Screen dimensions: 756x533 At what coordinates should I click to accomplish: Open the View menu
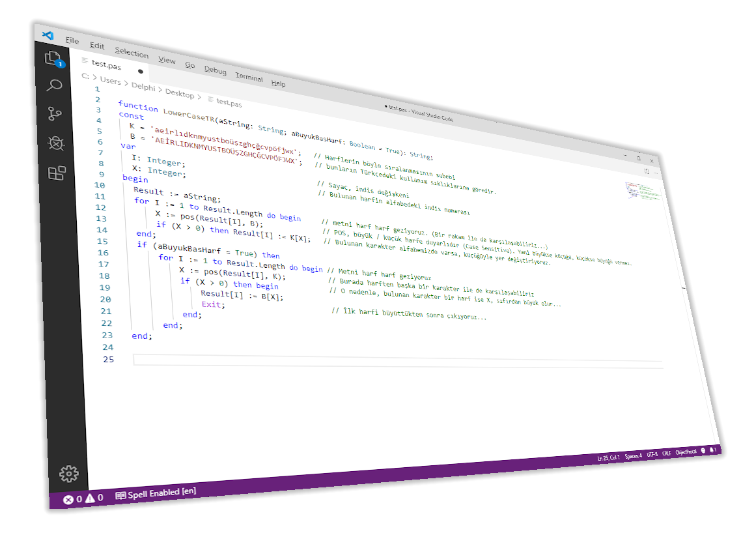[x=167, y=60]
